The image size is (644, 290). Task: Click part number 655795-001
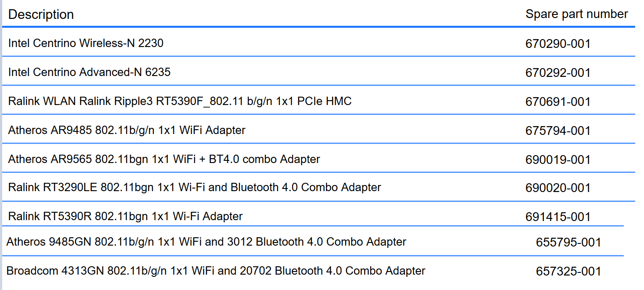[568, 243]
